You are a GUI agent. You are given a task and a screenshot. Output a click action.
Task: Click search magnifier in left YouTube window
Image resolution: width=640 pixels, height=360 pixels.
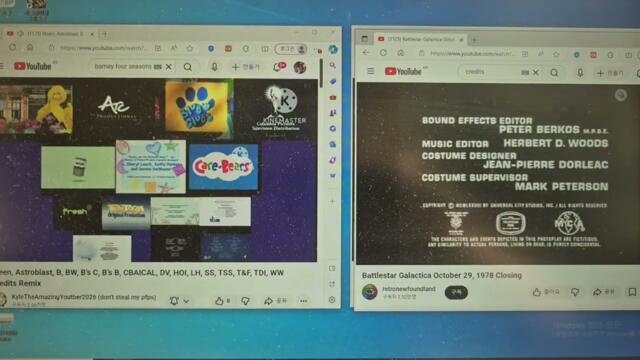pyautogui.click(x=188, y=67)
